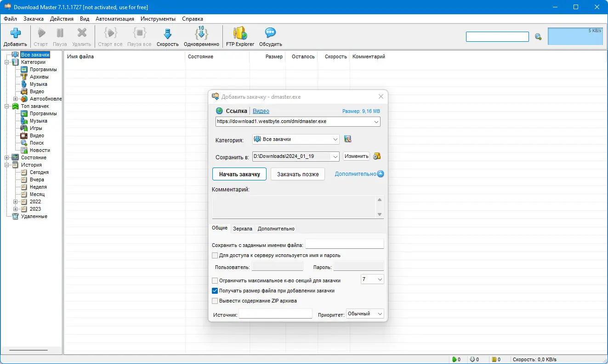Click the blue speed graph in toolbar
This screenshot has width=608, height=364.
tap(575, 36)
